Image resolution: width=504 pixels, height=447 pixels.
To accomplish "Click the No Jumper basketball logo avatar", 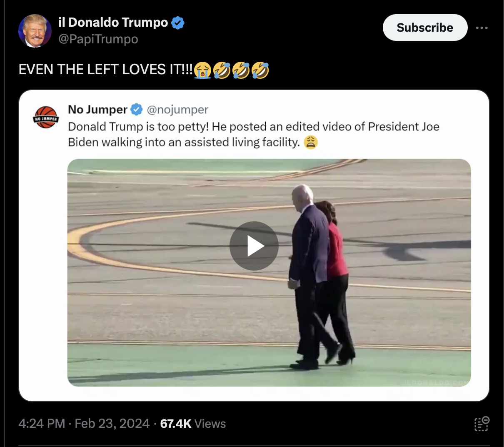I will (46, 117).
